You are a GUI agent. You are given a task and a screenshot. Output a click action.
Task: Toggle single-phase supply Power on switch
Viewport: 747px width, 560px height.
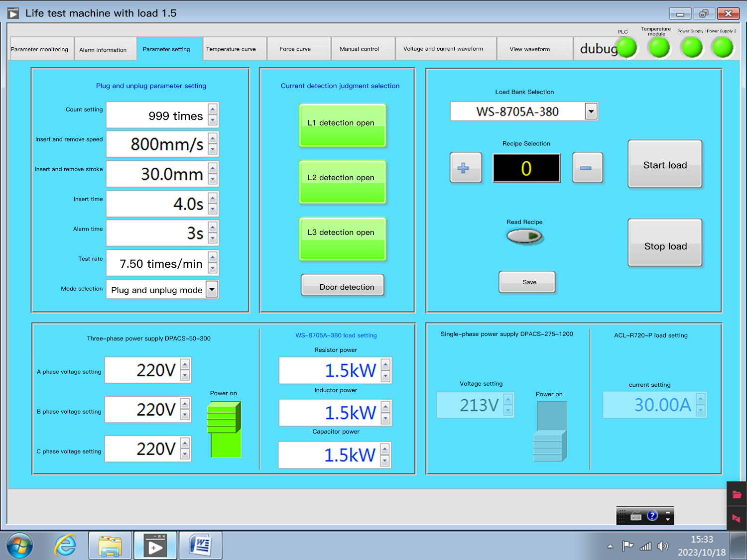550,431
